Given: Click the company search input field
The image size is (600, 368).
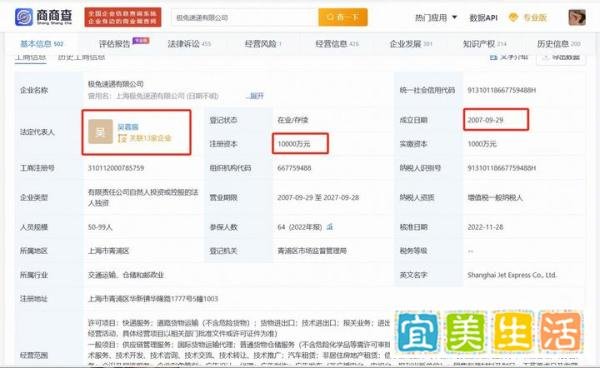Looking at the screenshot, I should (x=245, y=18).
